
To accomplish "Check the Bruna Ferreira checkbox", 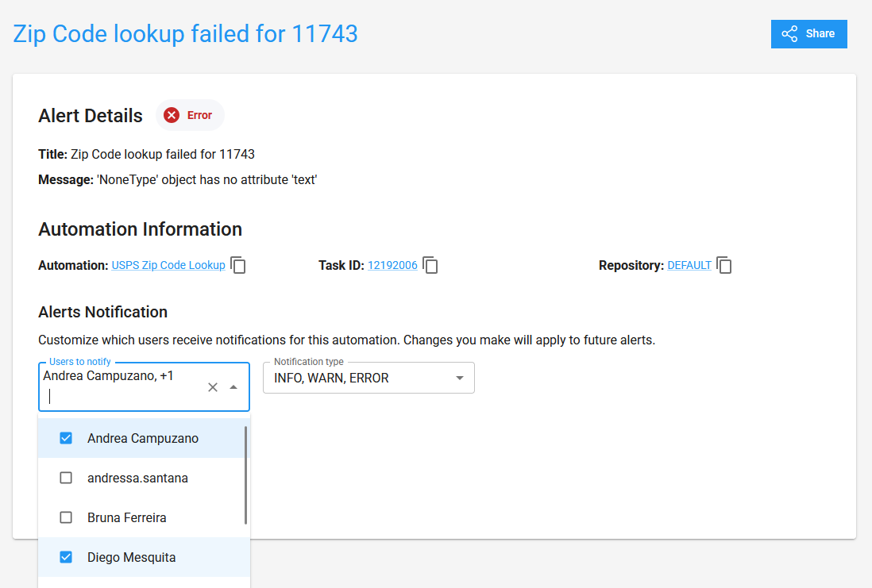I will click(66, 517).
